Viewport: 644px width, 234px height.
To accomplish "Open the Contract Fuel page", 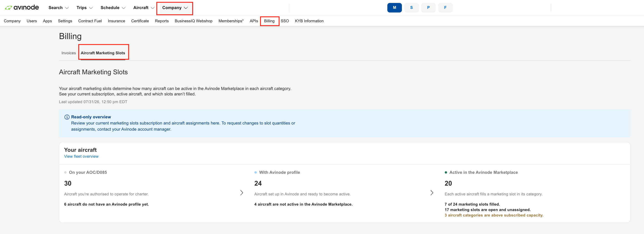I will (90, 21).
